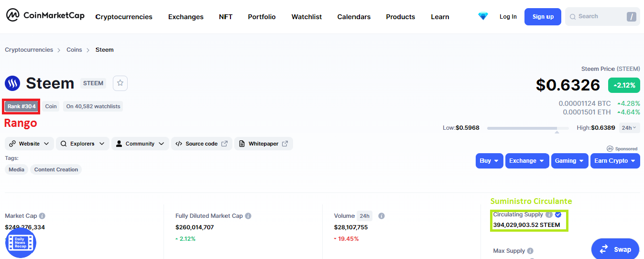Click the Sign up button

[x=543, y=17]
